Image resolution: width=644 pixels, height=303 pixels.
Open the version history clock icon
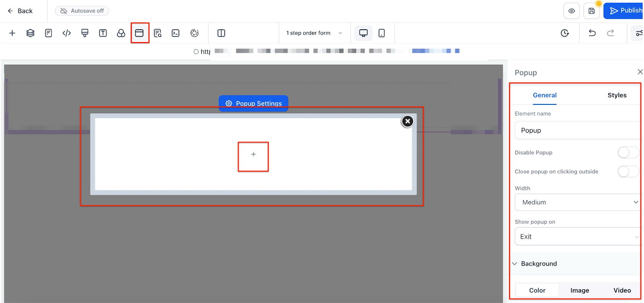[x=565, y=33]
